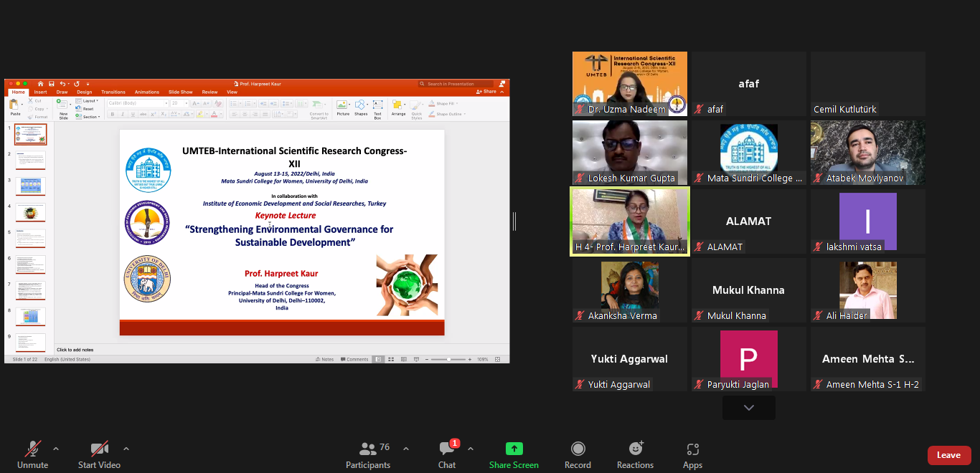980x473 pixels.
Task: Open the Apps panel in Zoom
Action: pyautogui.click(x=692, y=454)
